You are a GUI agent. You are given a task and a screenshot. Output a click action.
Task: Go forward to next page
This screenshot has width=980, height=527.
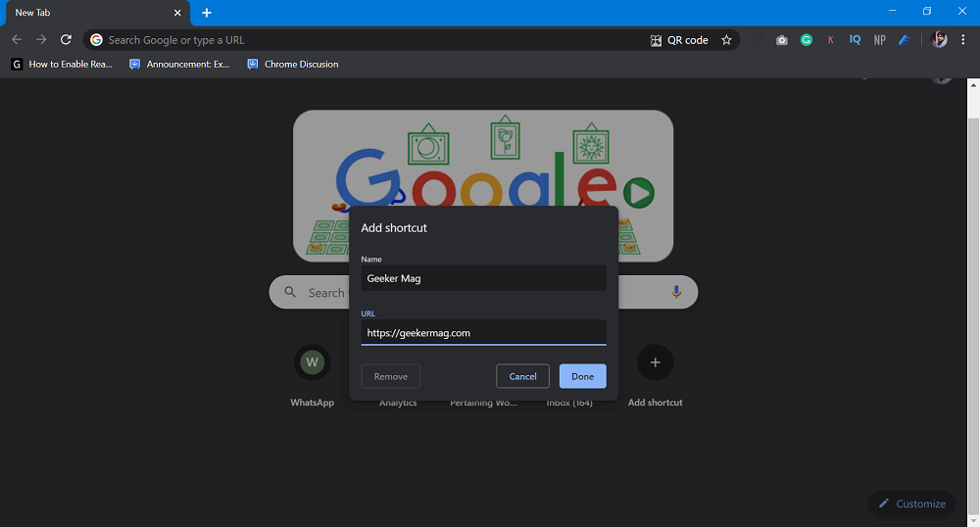[41, 39]
